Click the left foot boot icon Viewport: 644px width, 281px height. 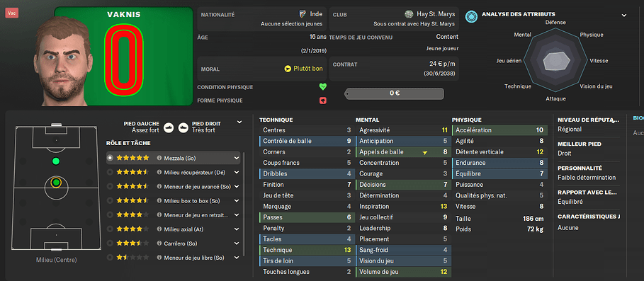(168, 127)
